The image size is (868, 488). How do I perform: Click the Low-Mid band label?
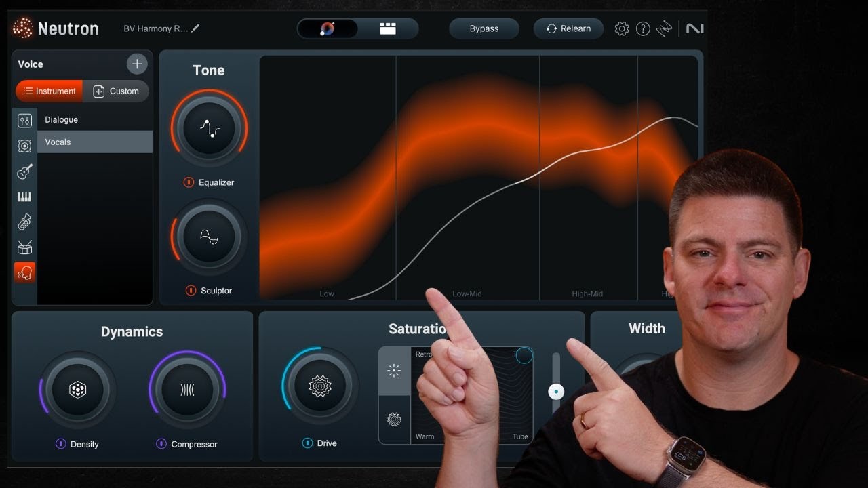[467, 293]
